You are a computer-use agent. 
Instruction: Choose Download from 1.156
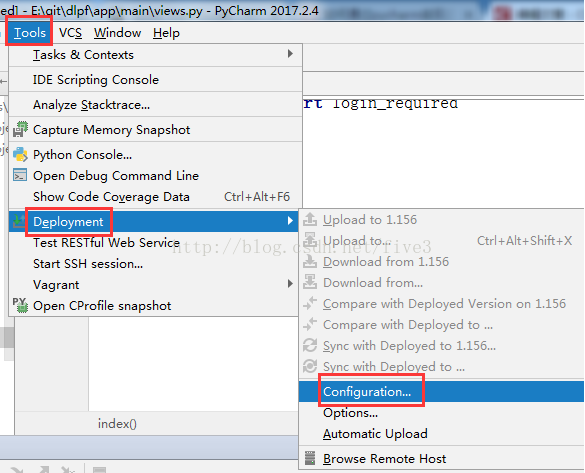441,262
